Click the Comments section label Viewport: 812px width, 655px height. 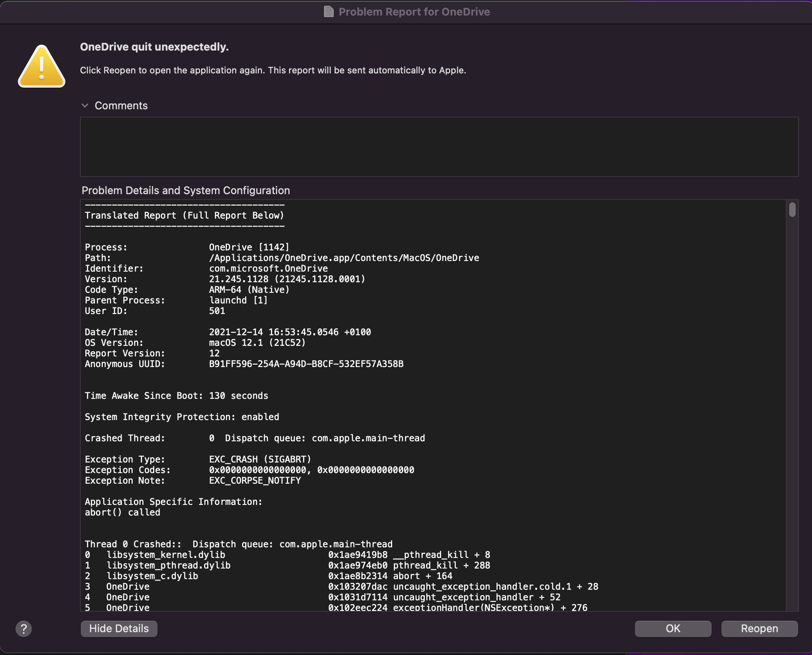pos(121,106)
